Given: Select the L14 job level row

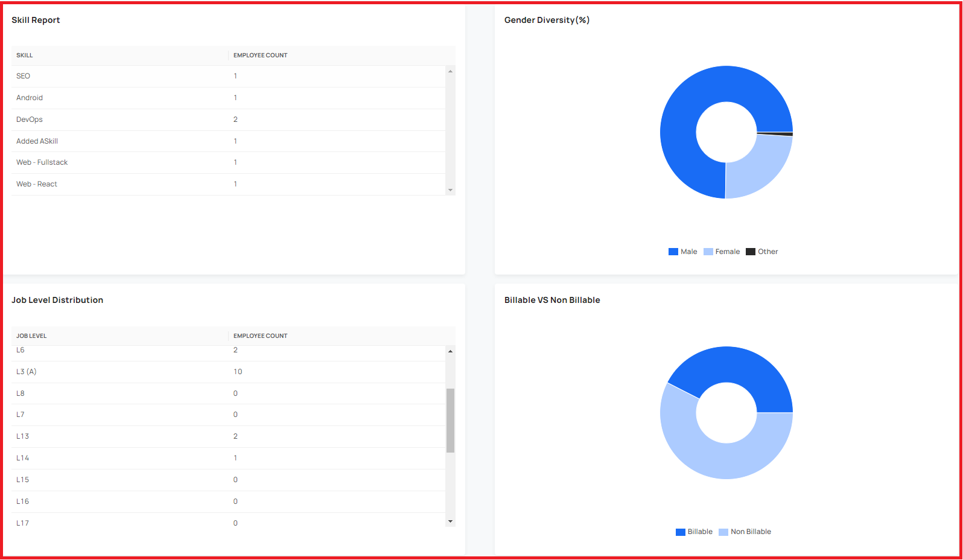Looking at the screenshot, I should pyautogui.click(x=229, y=458).
